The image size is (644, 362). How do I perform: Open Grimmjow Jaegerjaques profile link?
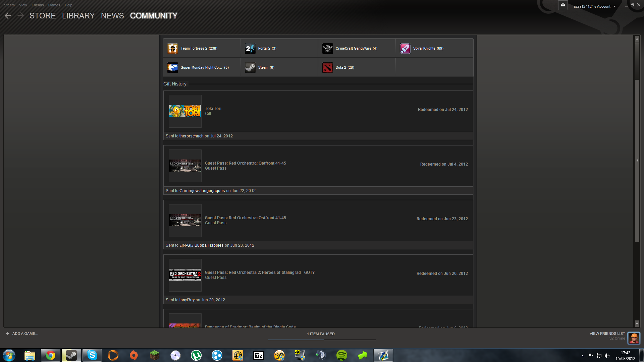pyautogui.click(x=202, y=191)
